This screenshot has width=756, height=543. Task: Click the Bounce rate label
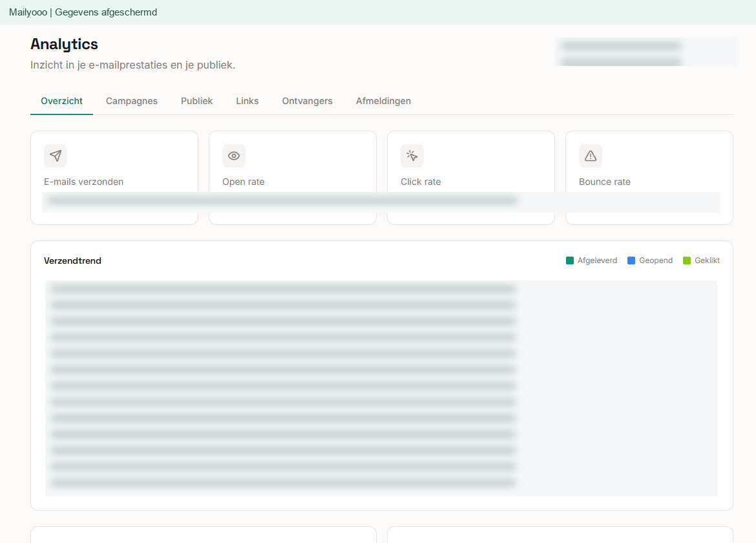pos(605,182)
